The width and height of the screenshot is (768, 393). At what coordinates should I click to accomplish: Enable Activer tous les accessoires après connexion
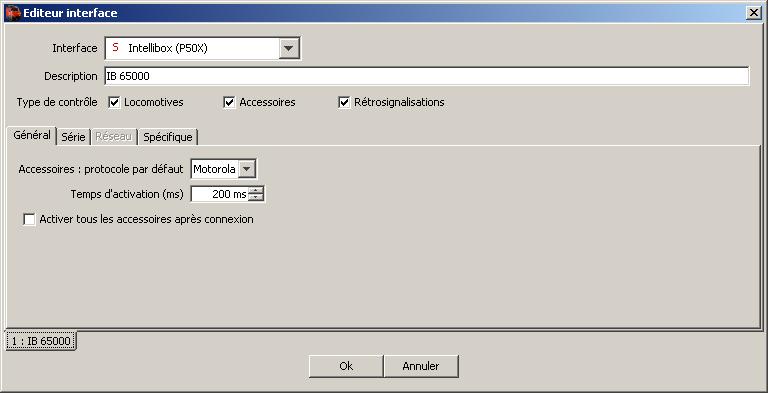pos(29,220)
